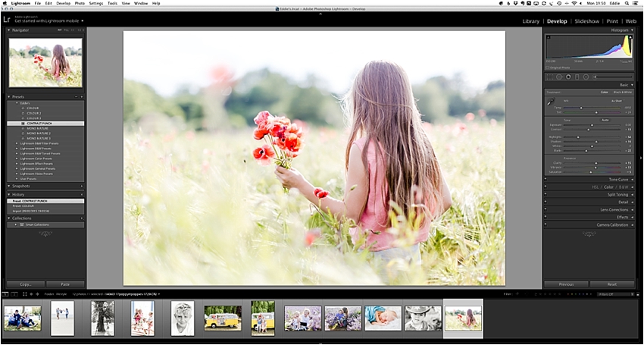Switch to the Print module
The image size is (644, 345).
(x=612, y=21)
